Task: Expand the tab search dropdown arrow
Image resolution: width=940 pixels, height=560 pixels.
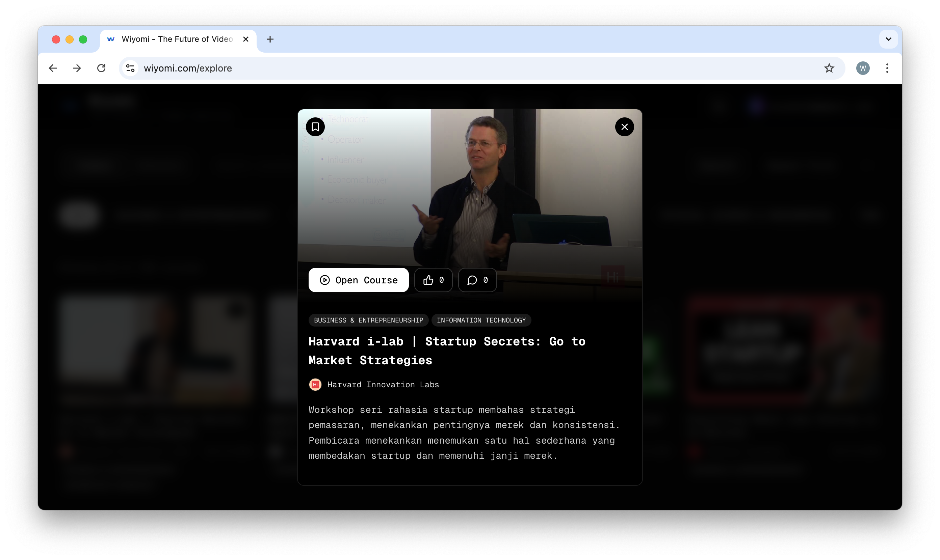Action: point(888,39)
